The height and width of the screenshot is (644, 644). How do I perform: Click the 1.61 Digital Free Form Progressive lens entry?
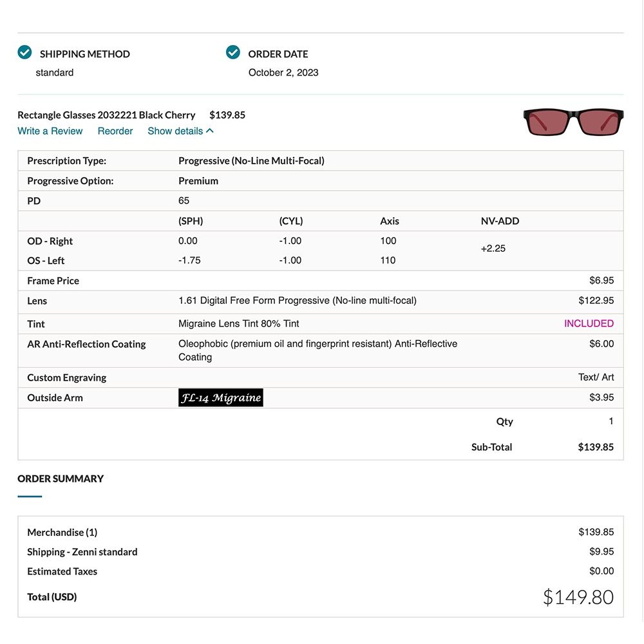[x=298, y=301]
